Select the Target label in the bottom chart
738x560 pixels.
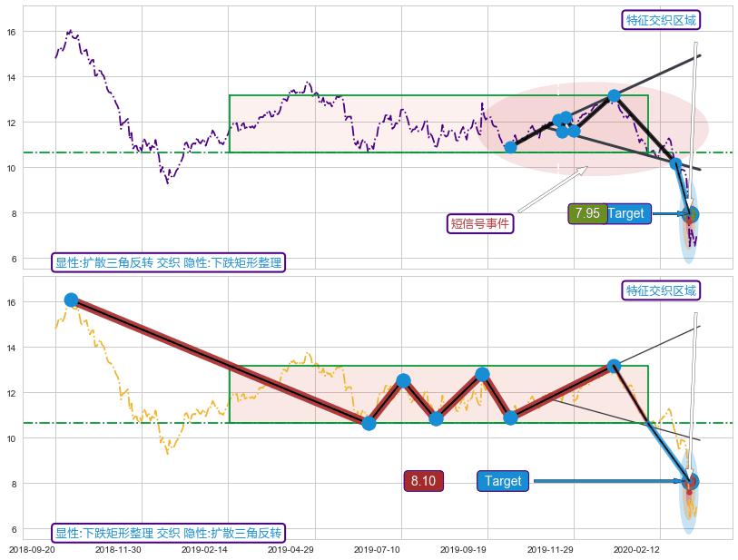point(503,481)
